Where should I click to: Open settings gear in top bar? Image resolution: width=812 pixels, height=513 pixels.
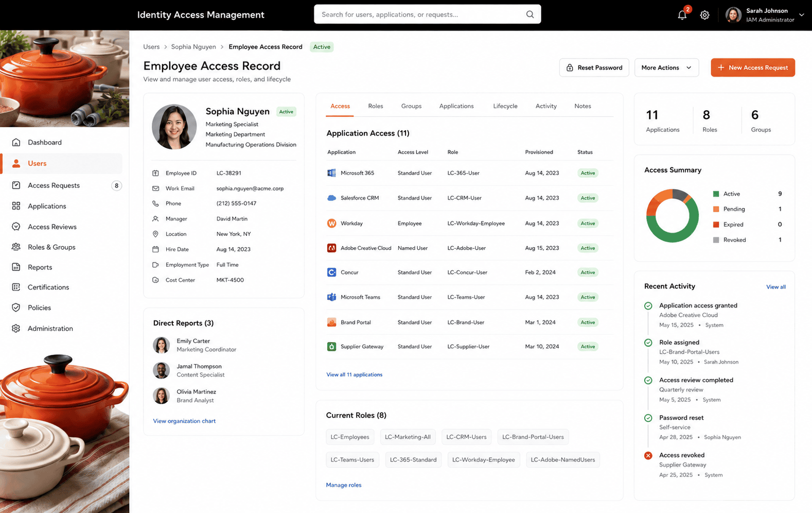point(704,15)
